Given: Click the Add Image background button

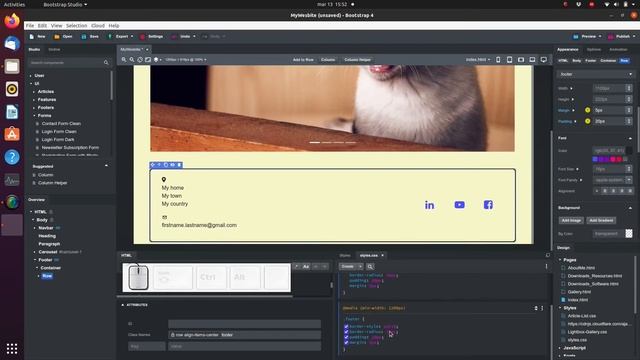Looking at the screenshot, I should [x=571, y=220].
